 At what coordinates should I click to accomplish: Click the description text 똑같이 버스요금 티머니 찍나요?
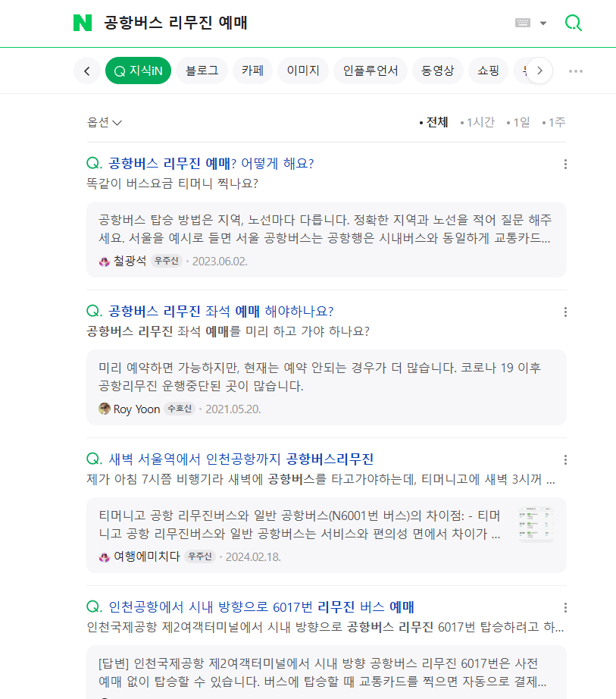(172, 183)
